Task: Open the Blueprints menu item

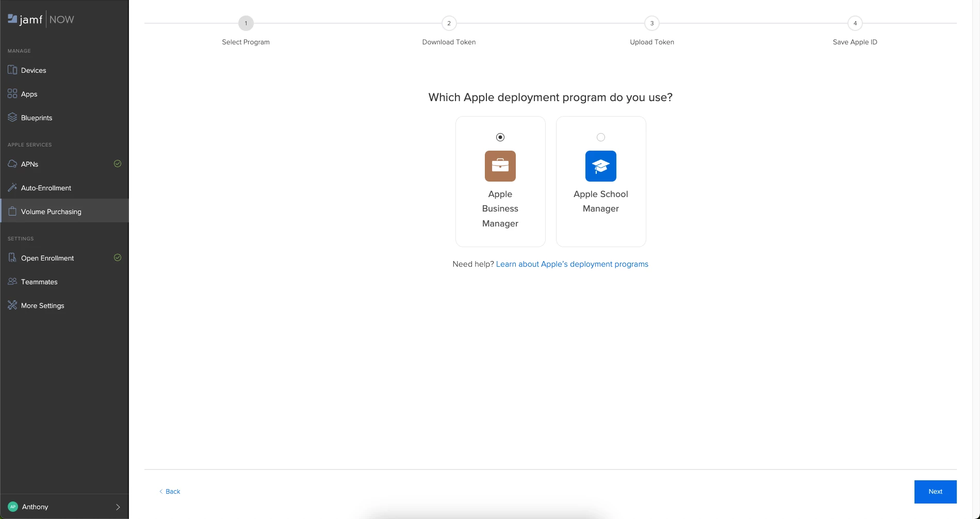Action: point(64,118)
